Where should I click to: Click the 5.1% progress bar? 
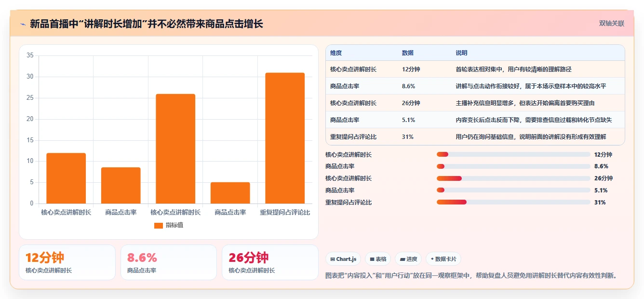[513, 190]
